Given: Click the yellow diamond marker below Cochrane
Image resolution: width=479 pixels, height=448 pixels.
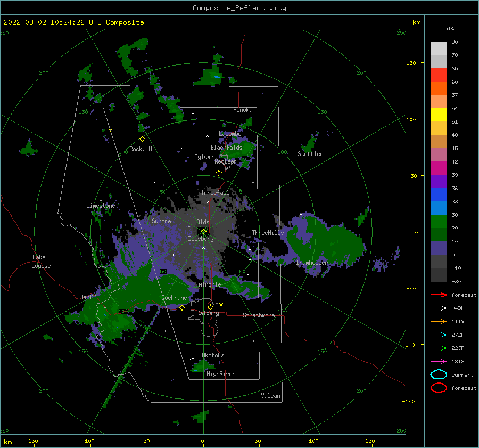Looking at the screenshot, I should click(183, 308).
